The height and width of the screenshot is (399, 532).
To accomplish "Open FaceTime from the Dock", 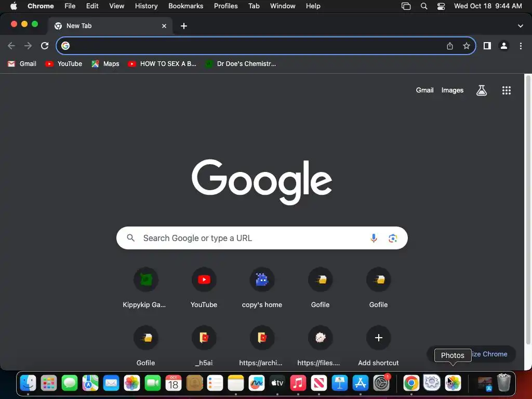I will 153,383.
